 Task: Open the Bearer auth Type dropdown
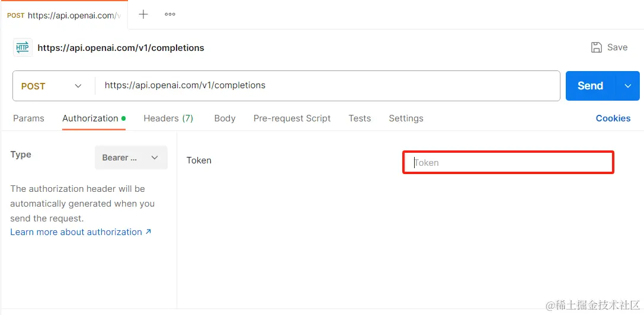pyautogui.click(x=131, y=157)
